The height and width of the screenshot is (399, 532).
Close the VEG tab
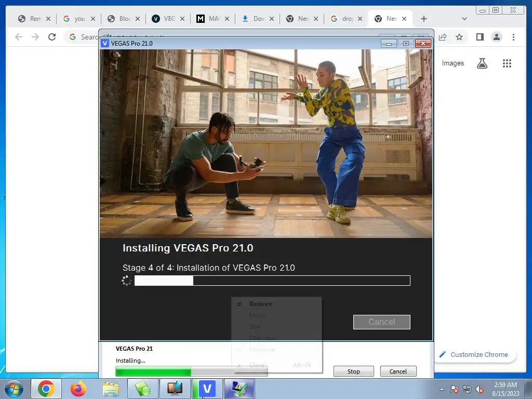tap(182, 19)
